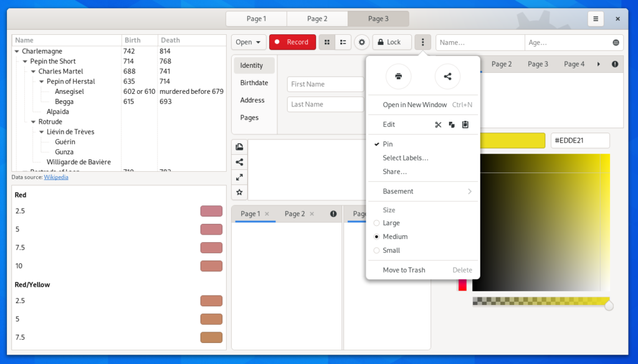This screenshot has width=638, height=364.
Task: Select the Small size option
Action: click(389, 250)
